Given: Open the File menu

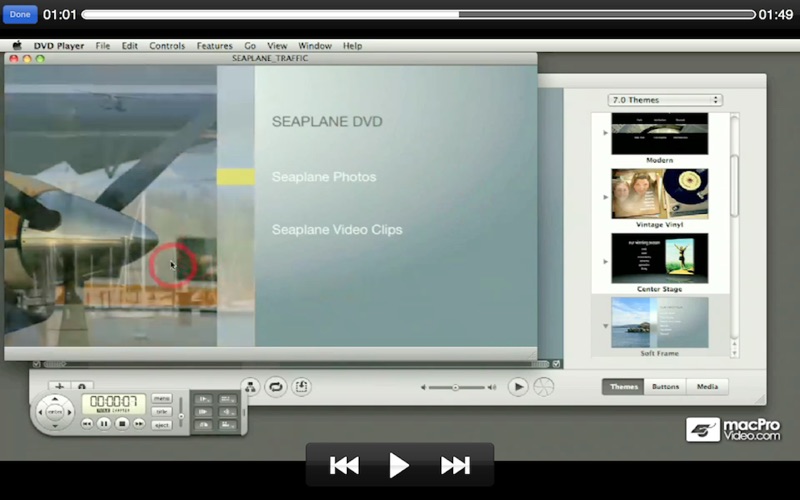Looking at the screenshot, I should click(x=103, y=46).
